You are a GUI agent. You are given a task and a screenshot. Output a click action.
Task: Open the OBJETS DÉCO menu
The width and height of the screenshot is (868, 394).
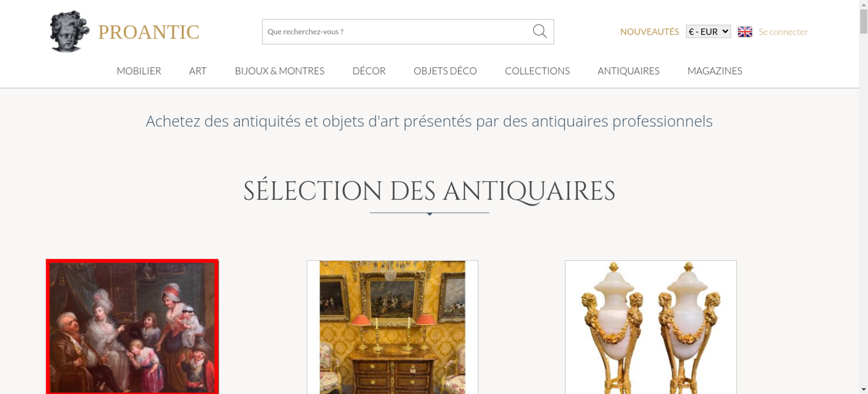[445, 71]
